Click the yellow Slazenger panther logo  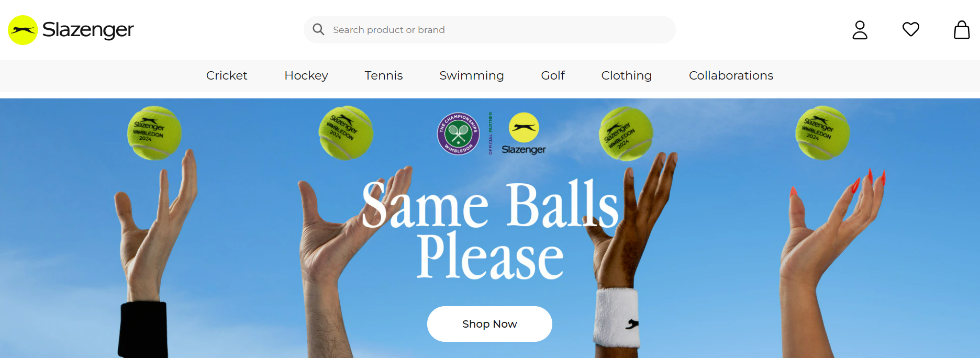(x=23, y=30)
